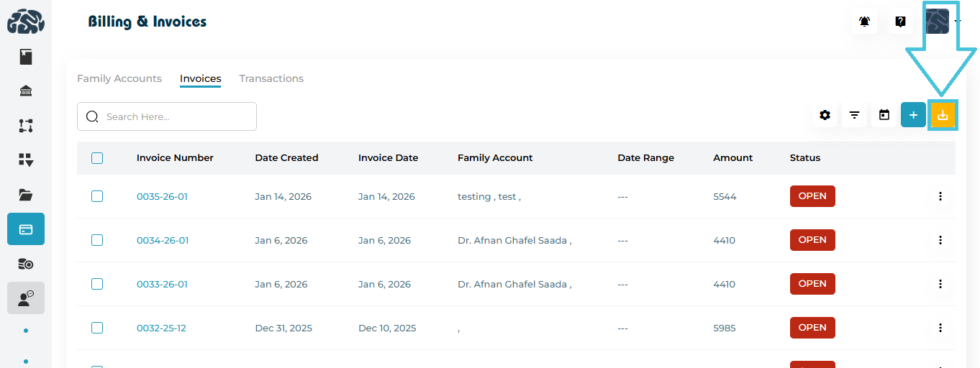
Task: Click the blue plus add invoice button
Action: tap(913, 115)
